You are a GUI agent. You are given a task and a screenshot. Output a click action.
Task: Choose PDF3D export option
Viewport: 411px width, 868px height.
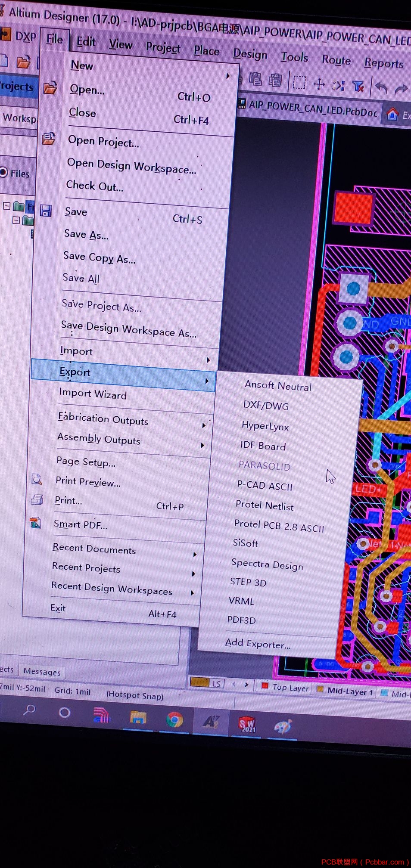click(241, 620)
